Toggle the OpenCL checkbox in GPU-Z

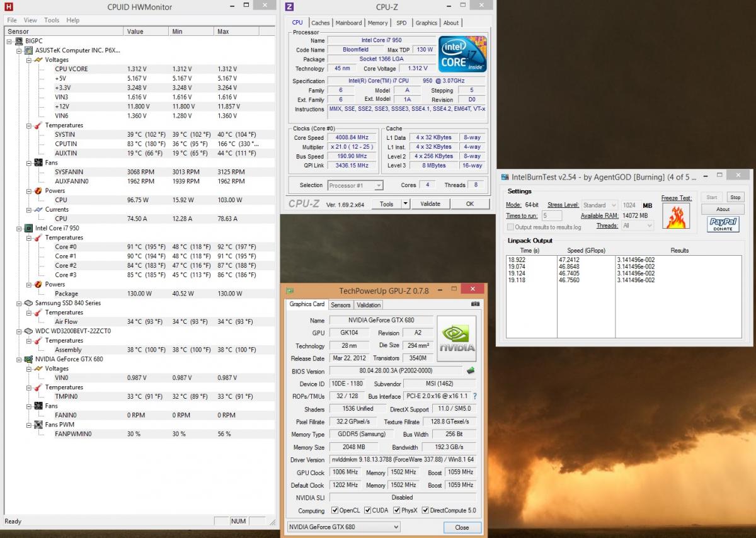(x=335, y=510)
